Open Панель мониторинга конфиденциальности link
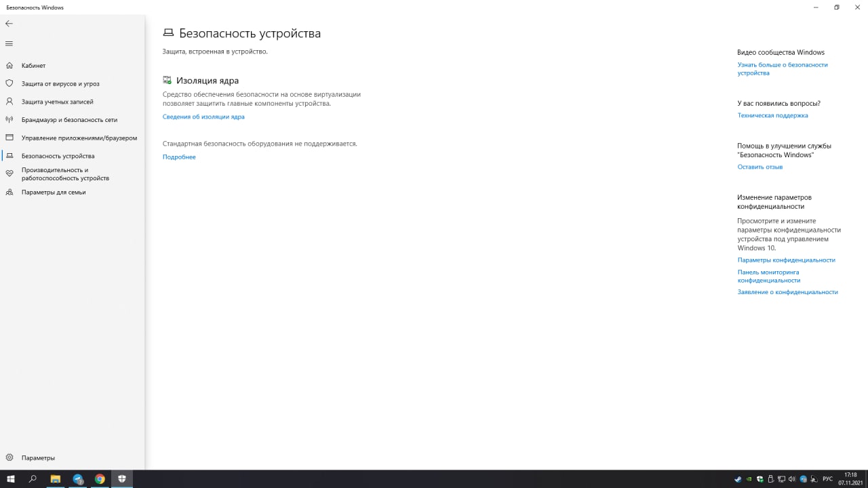This screenshot has width=868, height=488. tap(769, 276)
